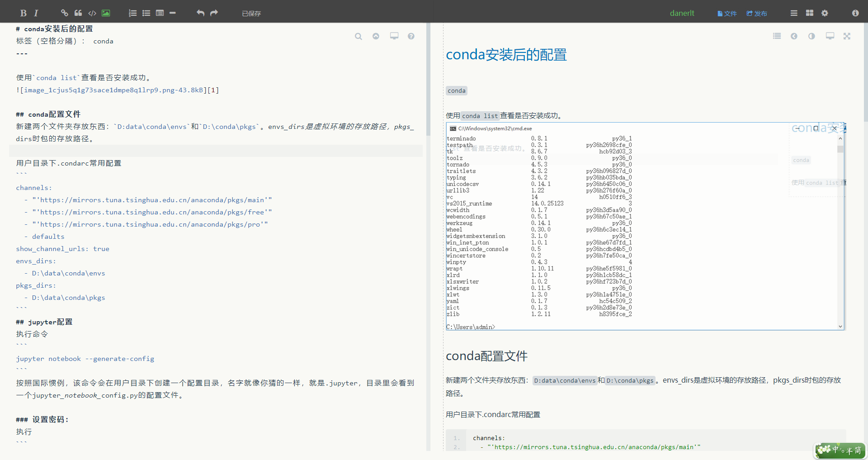Insert a heading with the heading icon
Screen dimensions: 868x460
pyautogui.click(x=160, y=13)
